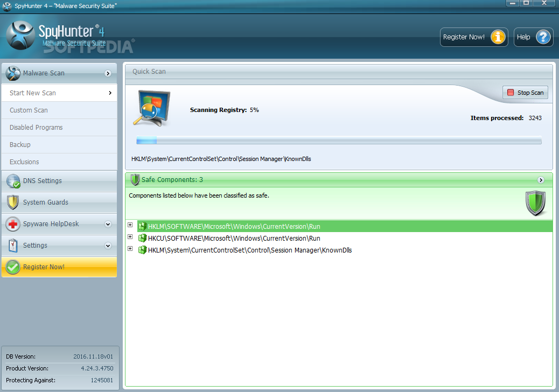This screenshot has width=559, height=392.
Task: Click the blue question mark Help icon
Action: pyautogui.click(x=543, y=37)
